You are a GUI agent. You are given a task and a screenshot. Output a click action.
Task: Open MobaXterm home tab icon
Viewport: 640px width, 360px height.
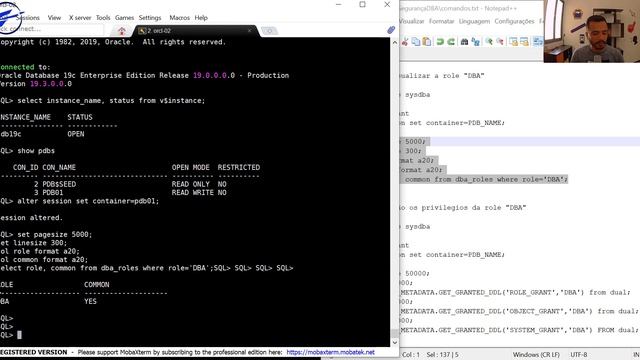(122, 31)
